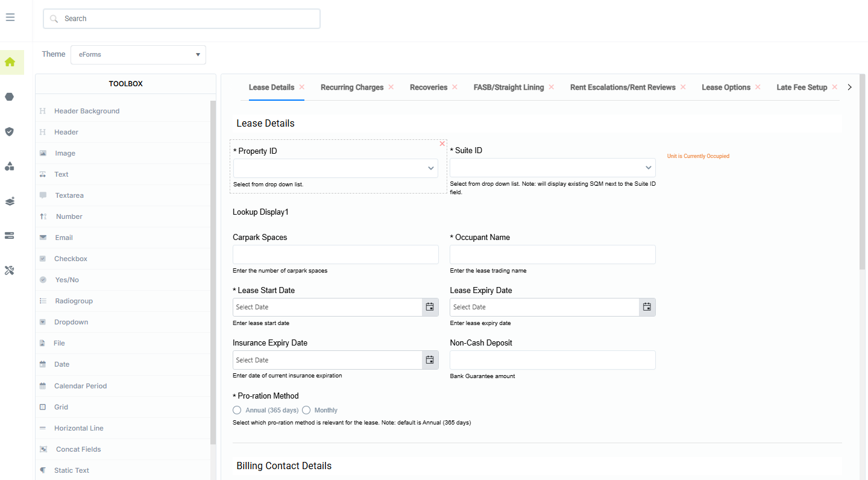Screen dimensions: 868x480
Task: Select the Monthly pro-ration option
Action: click(x=307, y=409)
